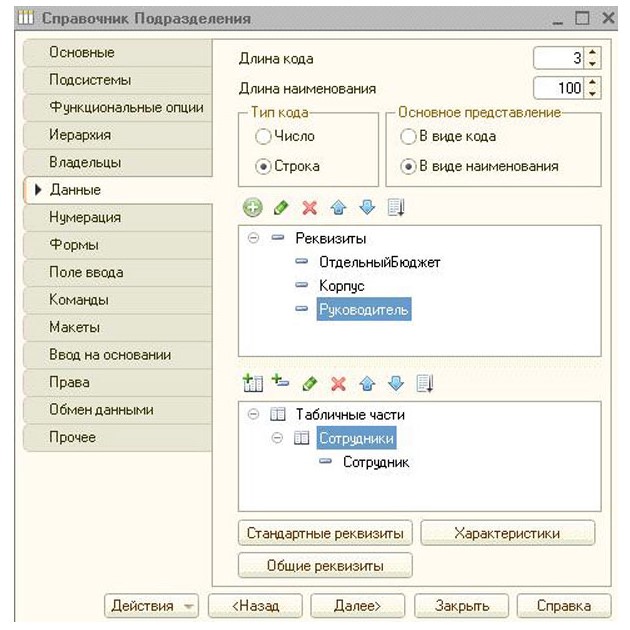Viewport: 630px width, 630px height.
Task: Click the add attribute icon in the Табличные части toolbar
Action: tap(280, 383)
